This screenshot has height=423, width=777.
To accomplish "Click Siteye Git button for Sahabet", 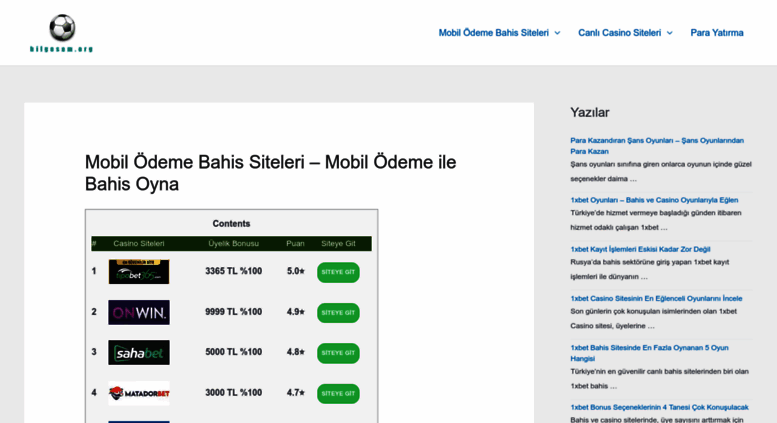I will click(x=338, y=353).
